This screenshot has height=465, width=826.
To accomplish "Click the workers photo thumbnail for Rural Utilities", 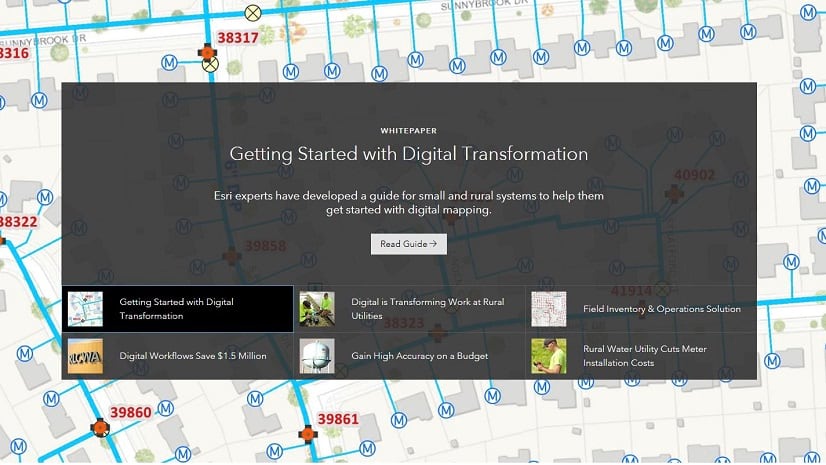I will tap(317, 309).
